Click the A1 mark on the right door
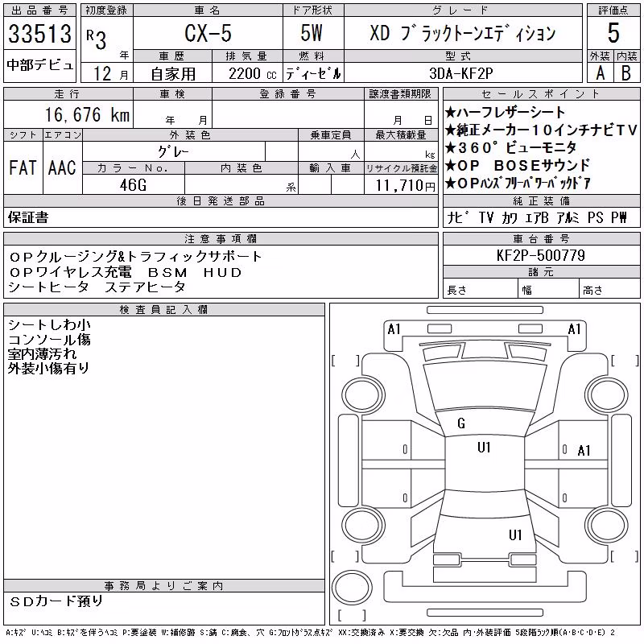The width and height of the screenshot is (644, 644). coord(584,451)
